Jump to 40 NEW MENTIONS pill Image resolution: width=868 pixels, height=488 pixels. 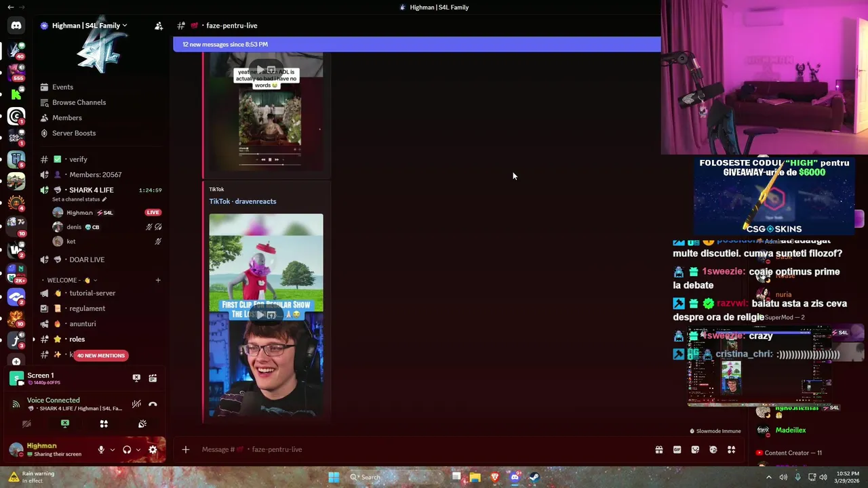tap(101, 355)
